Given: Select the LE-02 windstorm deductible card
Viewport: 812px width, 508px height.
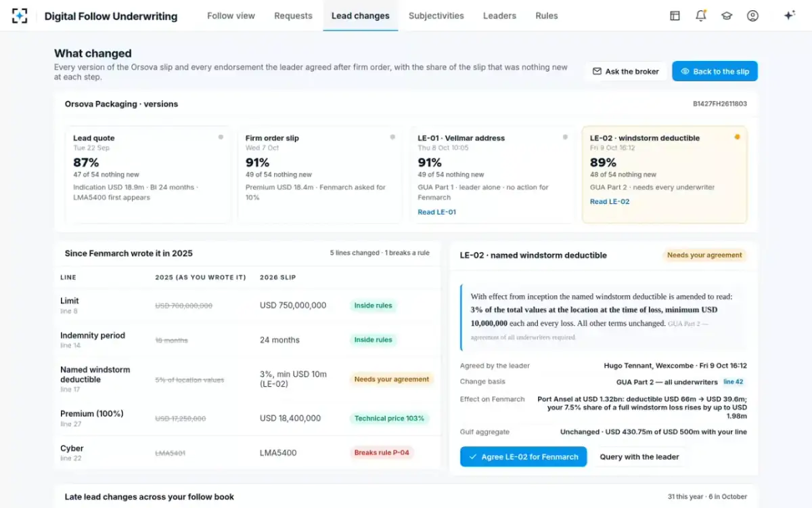Looking at the screenshot, I should [664, 175].
